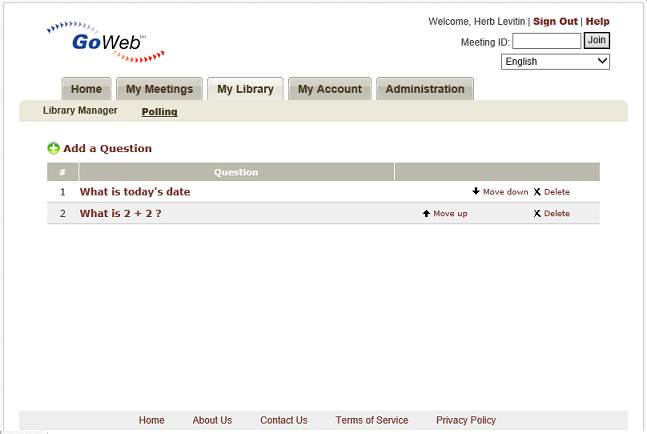Click Delete text for 'What is 2 + 2 ?'
The width and height of the screenshot is (647, 434).
coord(557,213)
